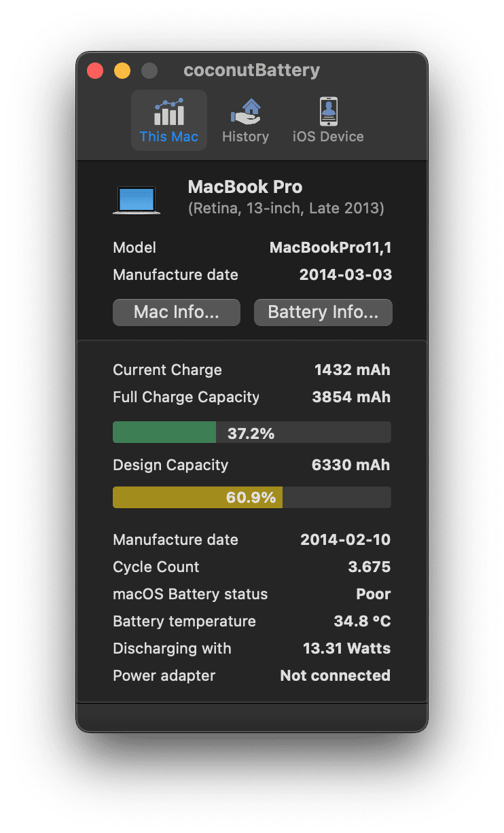Open the Battery Info… button
Viewport: 504px width, 833px height.
pyautogui.click(x=323, y=313)
